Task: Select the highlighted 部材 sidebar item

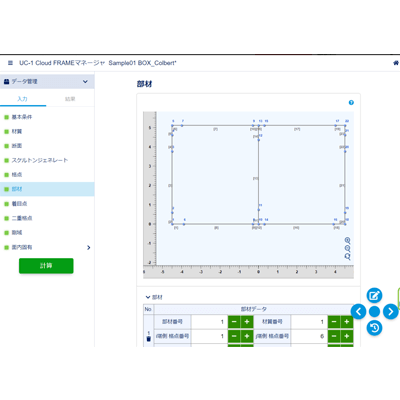Action: (47, 189)
